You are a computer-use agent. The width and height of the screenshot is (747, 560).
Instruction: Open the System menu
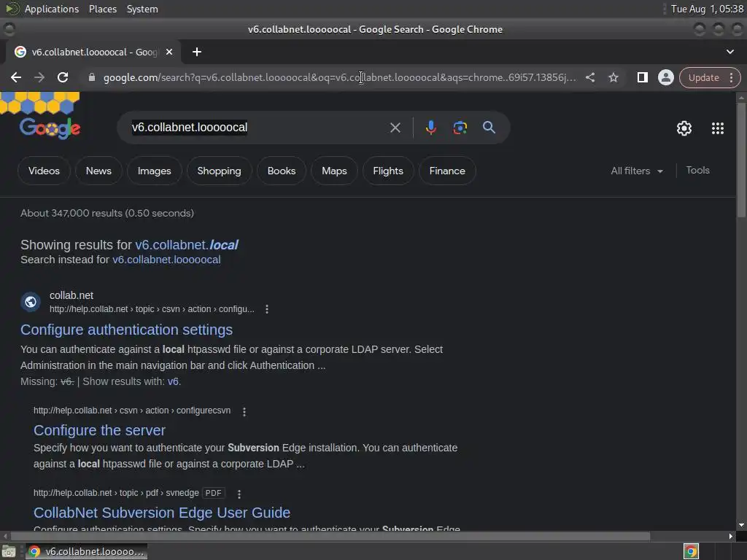pos(142,9)
